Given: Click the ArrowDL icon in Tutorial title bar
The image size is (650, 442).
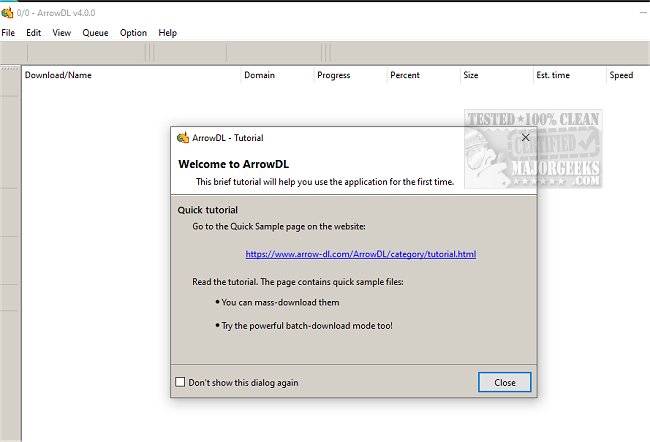Looking at the screenshot, I should click(183, 138).
